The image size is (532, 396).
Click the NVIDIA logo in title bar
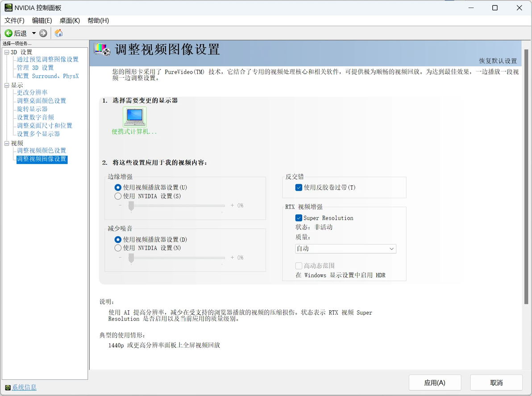tap(8, 8)
